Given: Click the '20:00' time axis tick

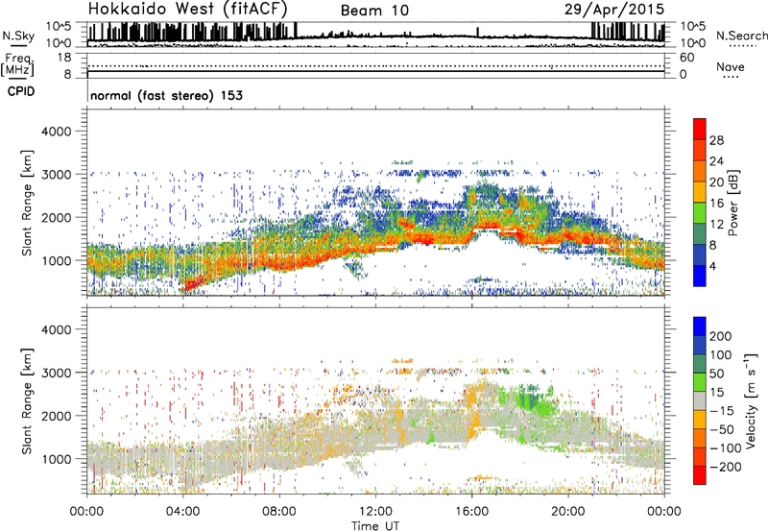Looking at the screenshot, I should pyautogui.click(x=567, y=512).
